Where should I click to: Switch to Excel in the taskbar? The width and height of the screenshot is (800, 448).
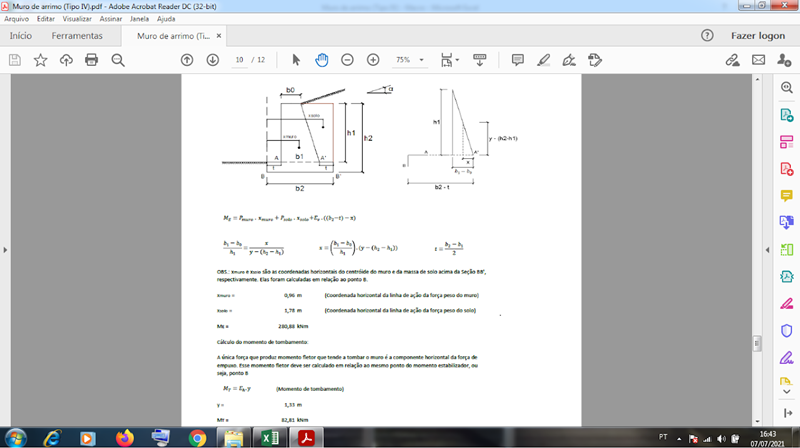point(270,438)
